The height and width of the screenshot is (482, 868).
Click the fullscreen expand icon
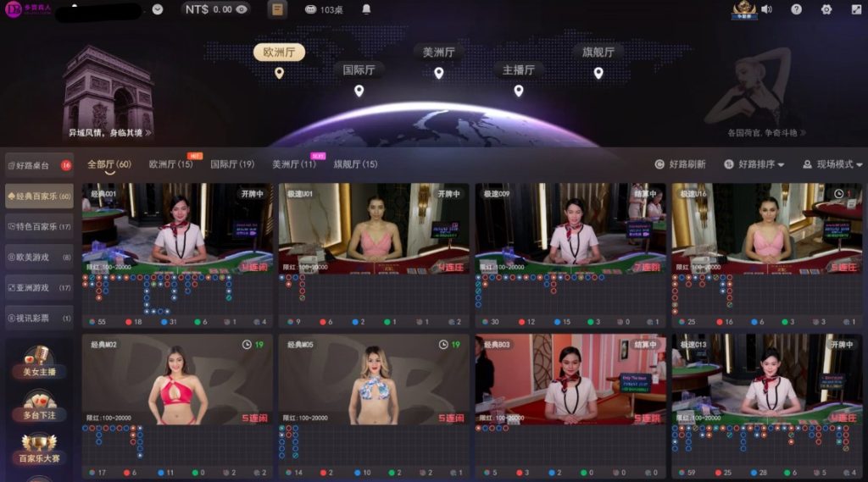tap(855, 9)
